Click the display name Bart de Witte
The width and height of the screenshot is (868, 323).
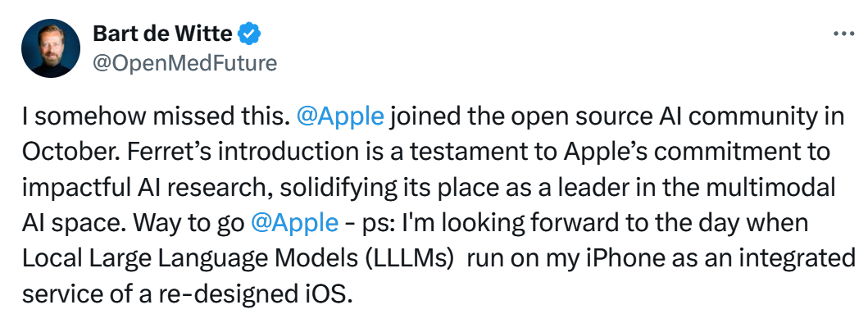pyautogui.click(x=162, y=34)
